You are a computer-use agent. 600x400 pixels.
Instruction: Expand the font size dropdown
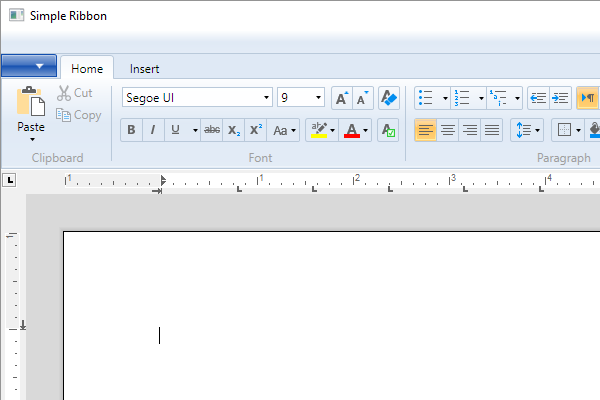click(318, 98)
